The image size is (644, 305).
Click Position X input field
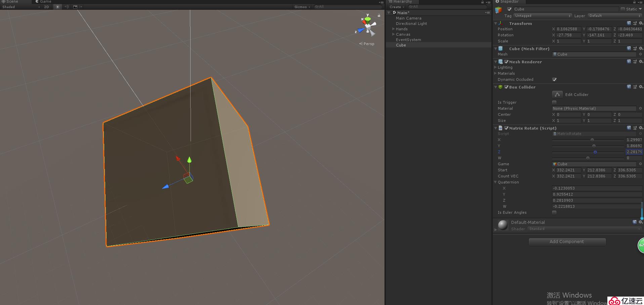pos(568,29)
